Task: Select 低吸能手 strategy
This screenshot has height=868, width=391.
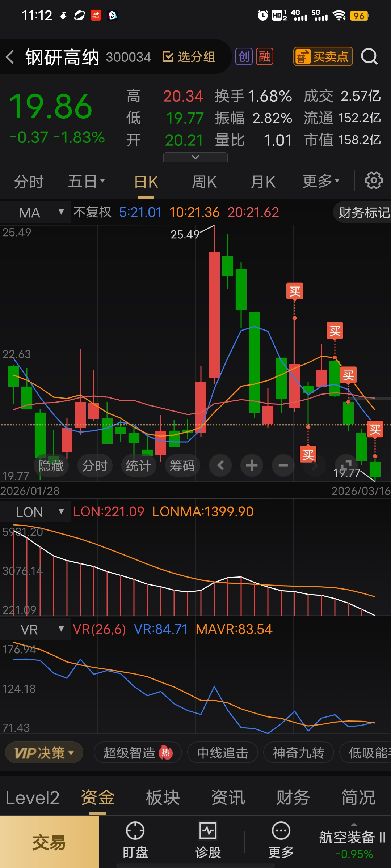Action: [366, 753]
